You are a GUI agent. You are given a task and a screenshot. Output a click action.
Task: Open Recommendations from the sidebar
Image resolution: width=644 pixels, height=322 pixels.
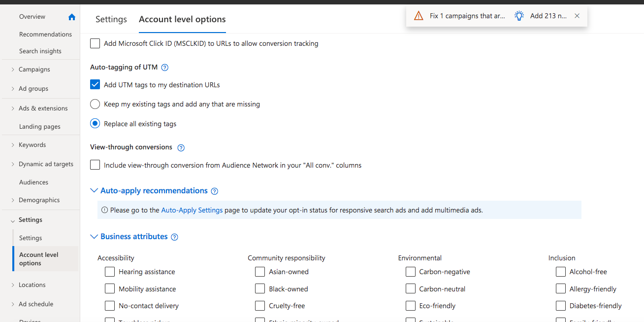(45, 34)
